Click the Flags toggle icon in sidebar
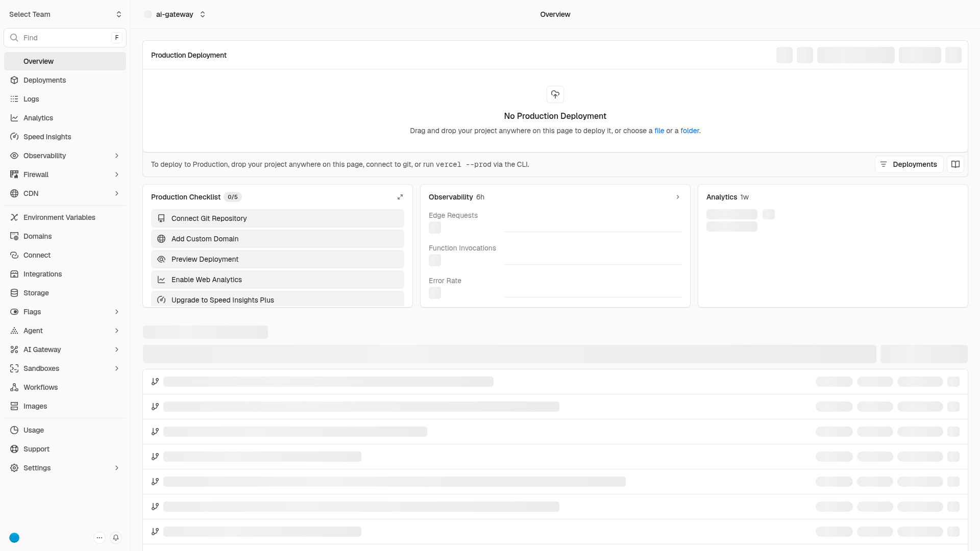The width and height of the screenshot is (980, 551). pos(14,312)
